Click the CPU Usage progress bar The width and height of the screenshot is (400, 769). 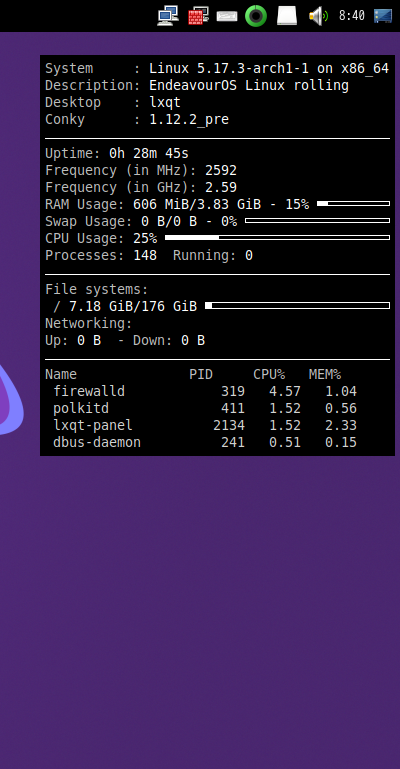click(277, 237)
